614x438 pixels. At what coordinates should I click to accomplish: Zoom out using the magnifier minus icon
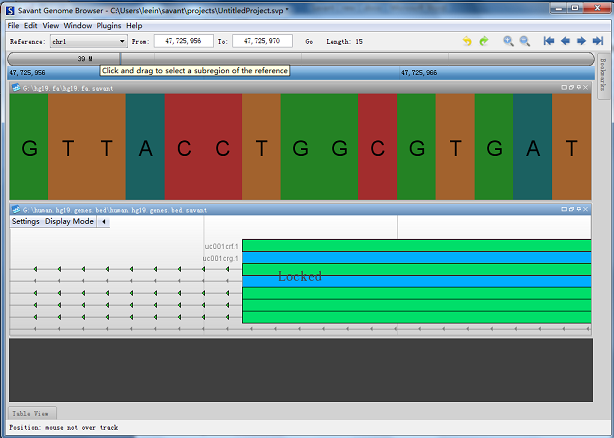524,41
